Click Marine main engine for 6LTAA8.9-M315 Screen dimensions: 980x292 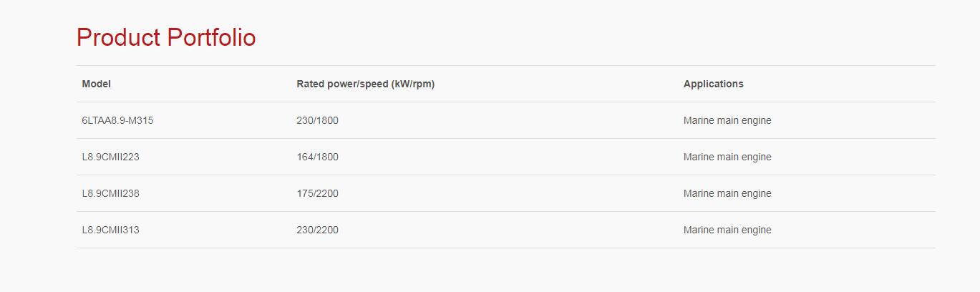point(727,120)
